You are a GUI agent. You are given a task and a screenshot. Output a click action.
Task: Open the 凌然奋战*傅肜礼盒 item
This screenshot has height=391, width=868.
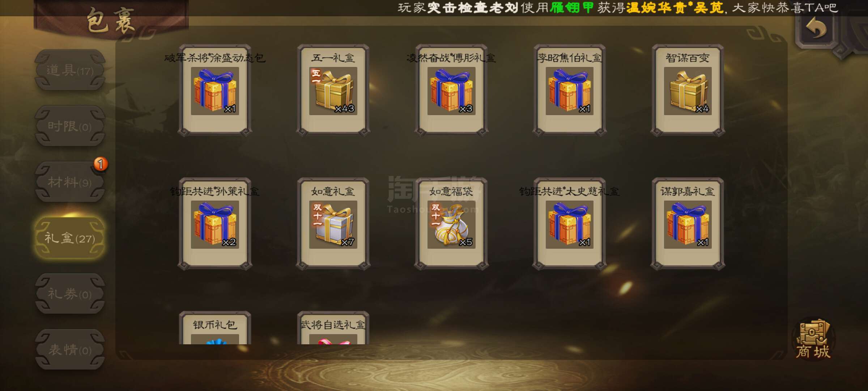(x=451, y=91)
